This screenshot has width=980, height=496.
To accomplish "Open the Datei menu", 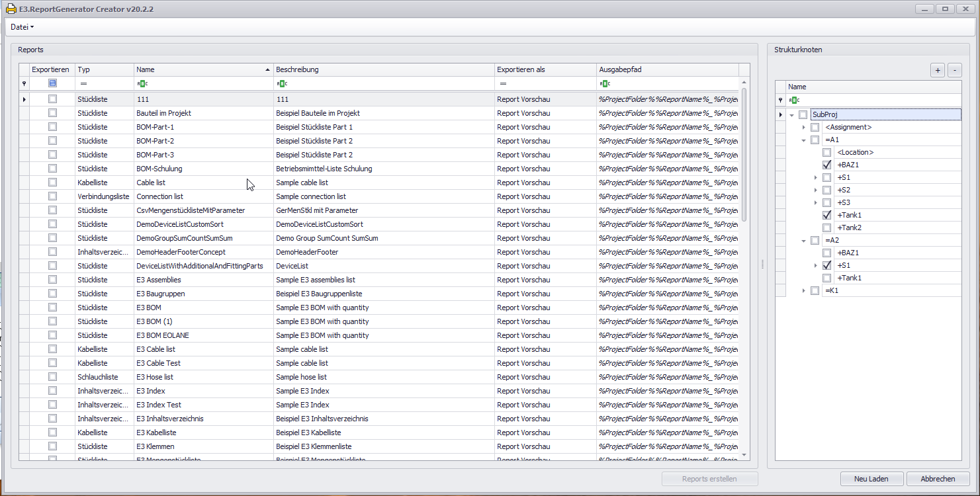I will (21, 27).
